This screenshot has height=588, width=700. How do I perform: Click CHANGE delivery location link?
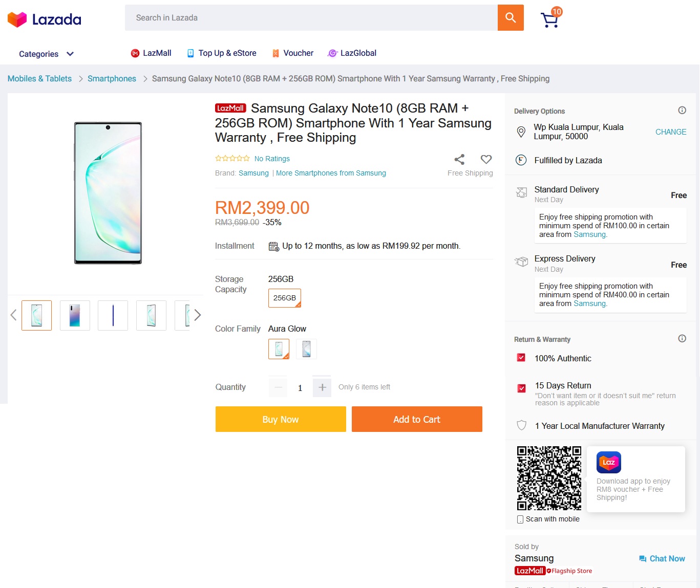(x=671, y=132)
